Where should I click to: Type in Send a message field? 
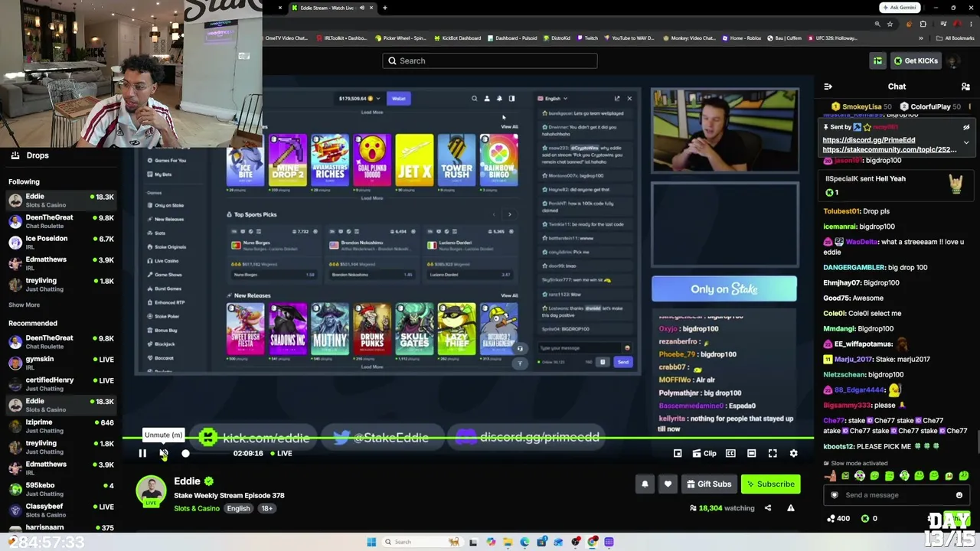[896, 495]
